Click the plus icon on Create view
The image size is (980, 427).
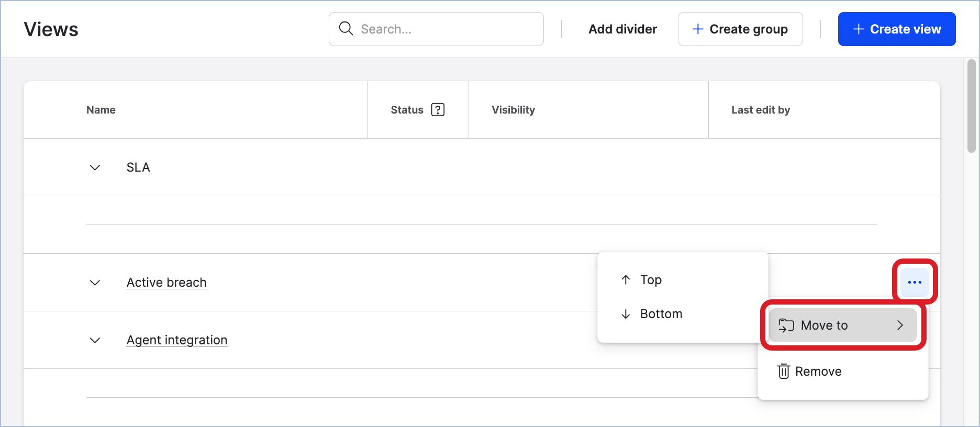pos(859,29)
